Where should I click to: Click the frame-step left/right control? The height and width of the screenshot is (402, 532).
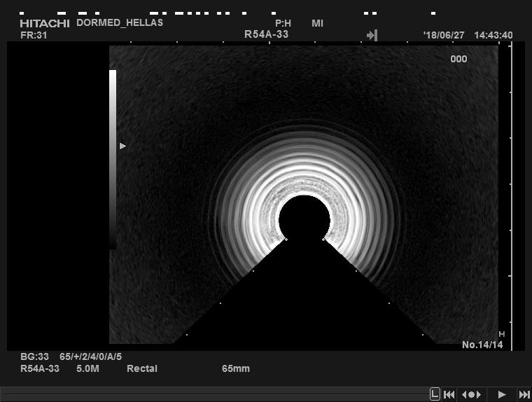click(x=472, y=394)
